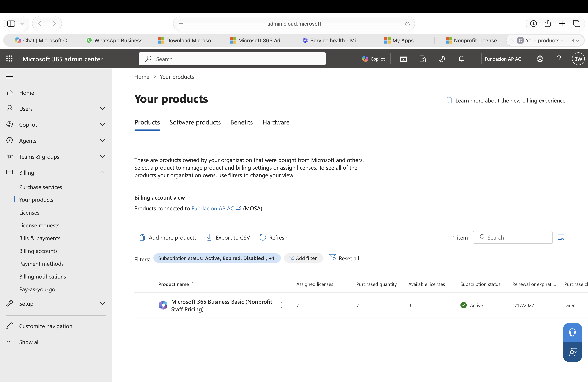Open the headset support help button
The height and width of the screenshot is (382, 588).
pos(572,332)
